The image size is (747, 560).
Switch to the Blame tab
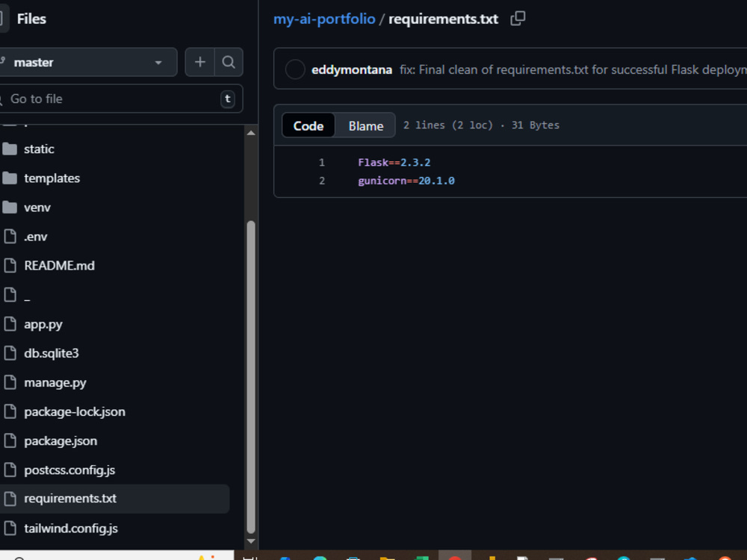coord(365,125)
